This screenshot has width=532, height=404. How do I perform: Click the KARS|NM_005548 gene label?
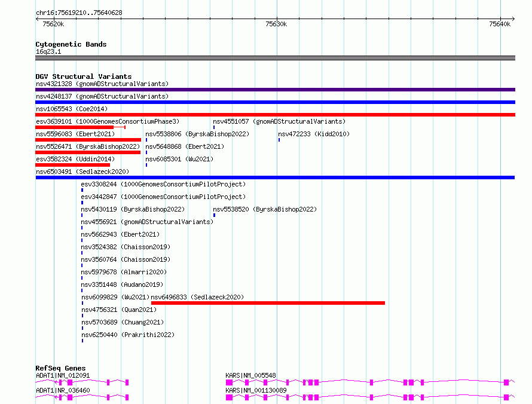250,375
